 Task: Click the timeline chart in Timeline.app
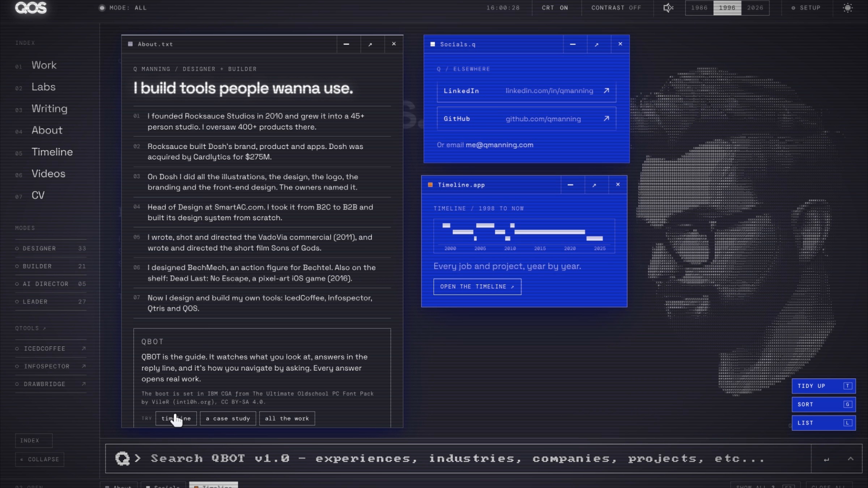tap(524, 236)
